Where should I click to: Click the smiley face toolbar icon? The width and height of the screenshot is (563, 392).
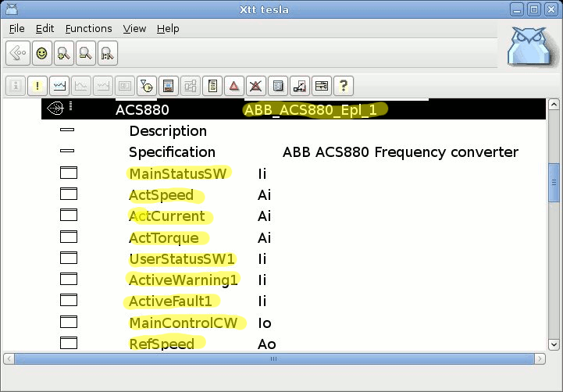pyautogui.click(x=42, y=53)
